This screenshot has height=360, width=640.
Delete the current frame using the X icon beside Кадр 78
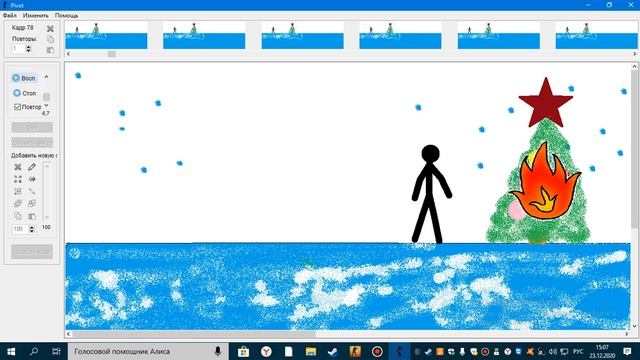(50, 28)
